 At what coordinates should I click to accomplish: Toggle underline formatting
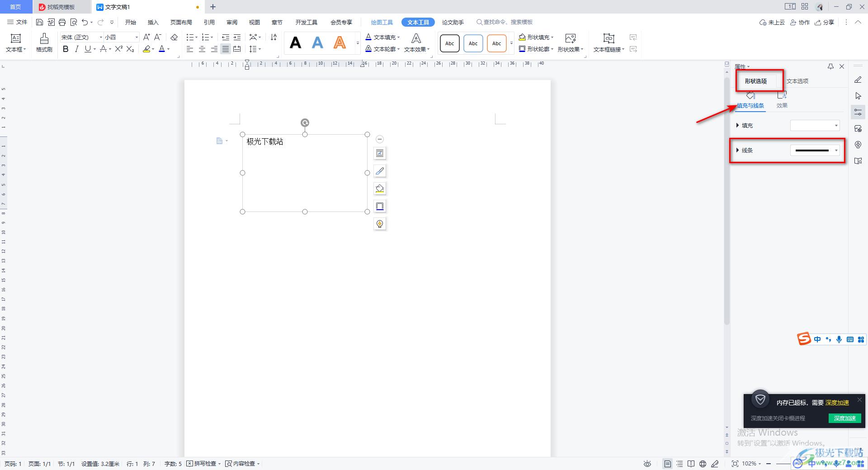(88, 49)
